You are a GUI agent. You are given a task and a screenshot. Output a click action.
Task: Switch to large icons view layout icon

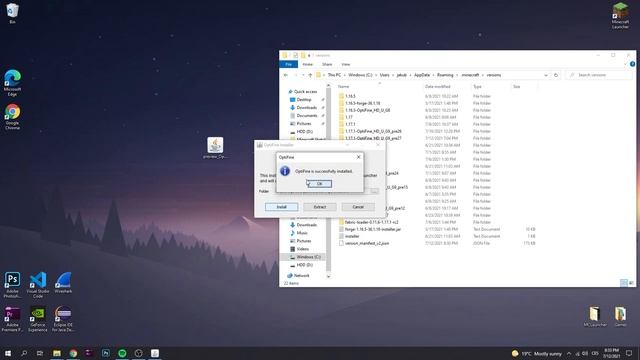(x=631, y=283)
